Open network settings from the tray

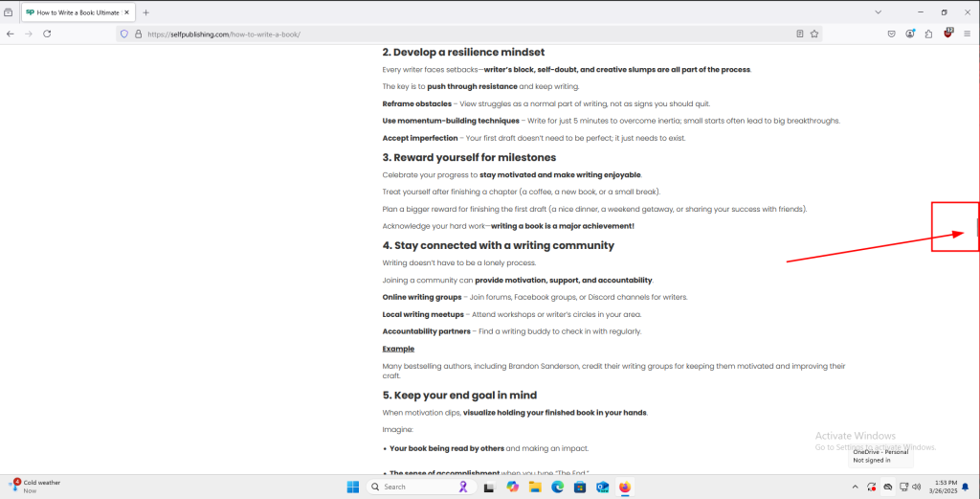tap(903, 487)
